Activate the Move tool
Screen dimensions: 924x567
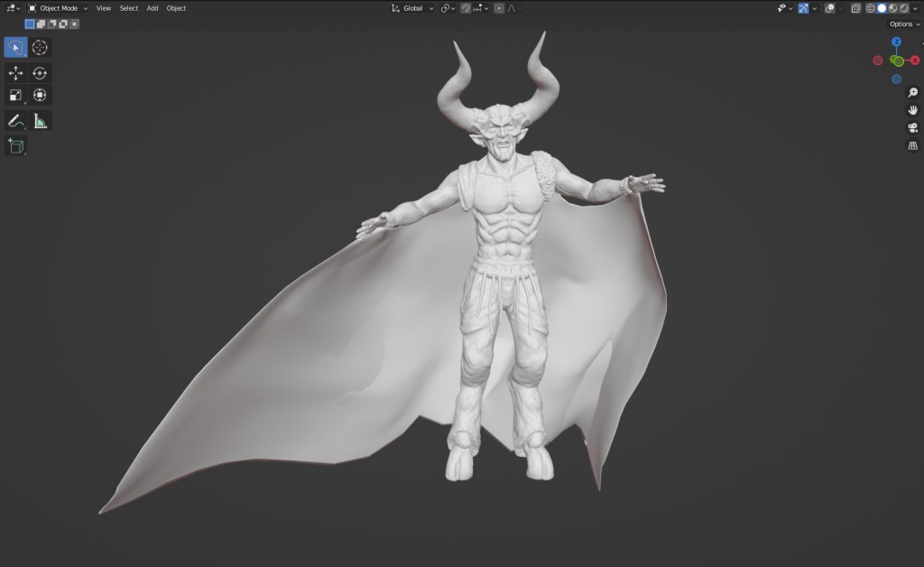click(x=15, y=73)
